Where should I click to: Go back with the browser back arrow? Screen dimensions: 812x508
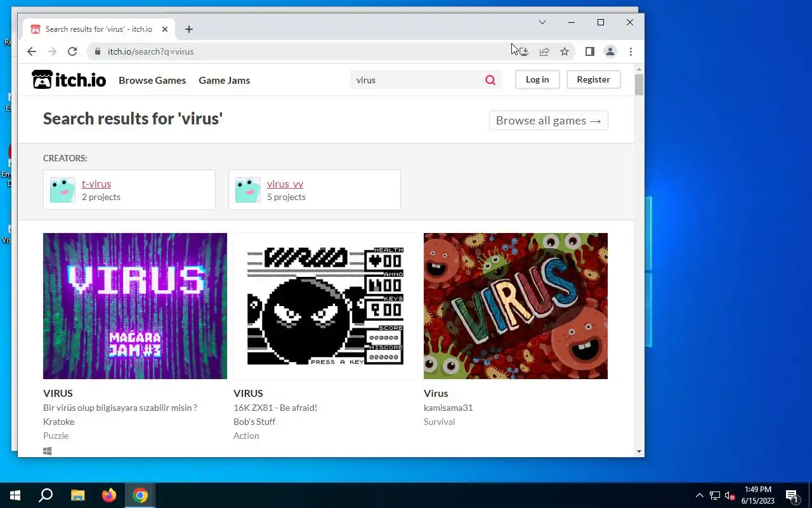tap(32, 51)
